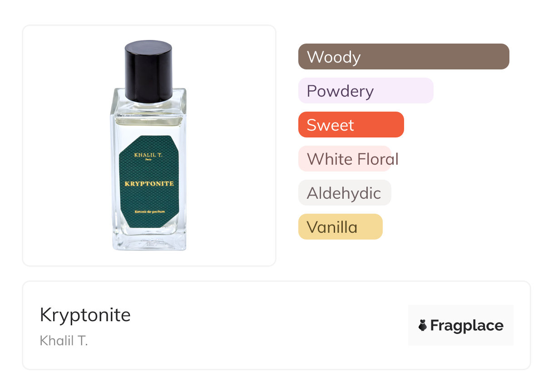Click the Fragplace perfume bottle icon
The width and height of the screenshot is (553, 392).
point(423,325)
